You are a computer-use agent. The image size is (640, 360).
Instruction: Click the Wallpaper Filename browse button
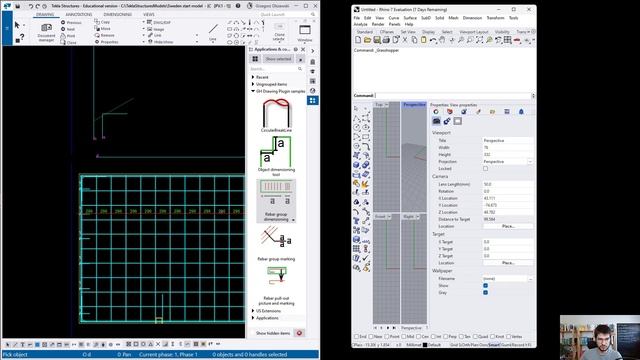(x=530, y=279)
